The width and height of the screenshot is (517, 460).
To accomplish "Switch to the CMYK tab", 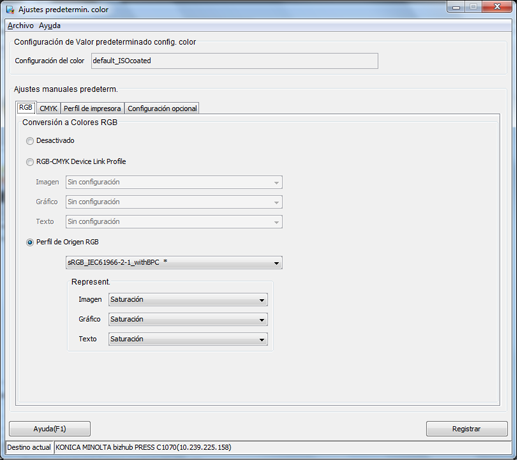I will point(48,108).
